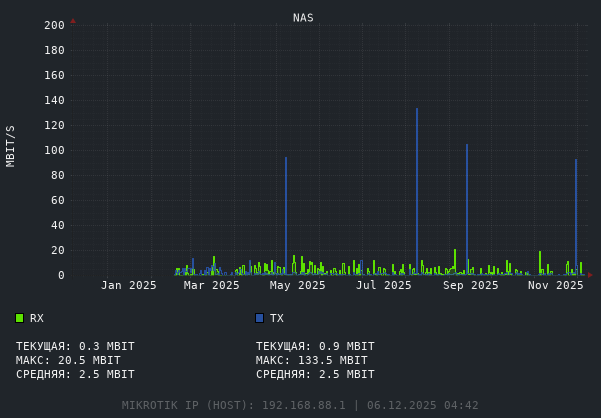Click the red arrow atop the Y axis
This screenshot has height=418, width=601.
[x=73, y=21]
